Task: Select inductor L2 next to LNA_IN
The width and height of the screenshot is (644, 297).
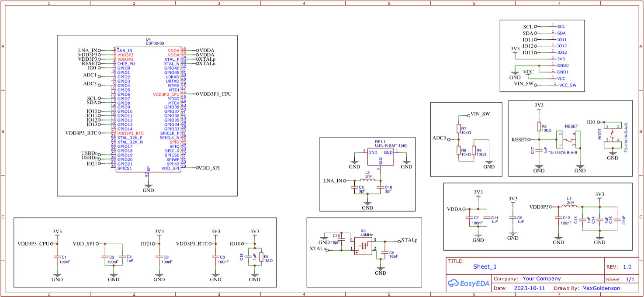Action: pos(367,180)
